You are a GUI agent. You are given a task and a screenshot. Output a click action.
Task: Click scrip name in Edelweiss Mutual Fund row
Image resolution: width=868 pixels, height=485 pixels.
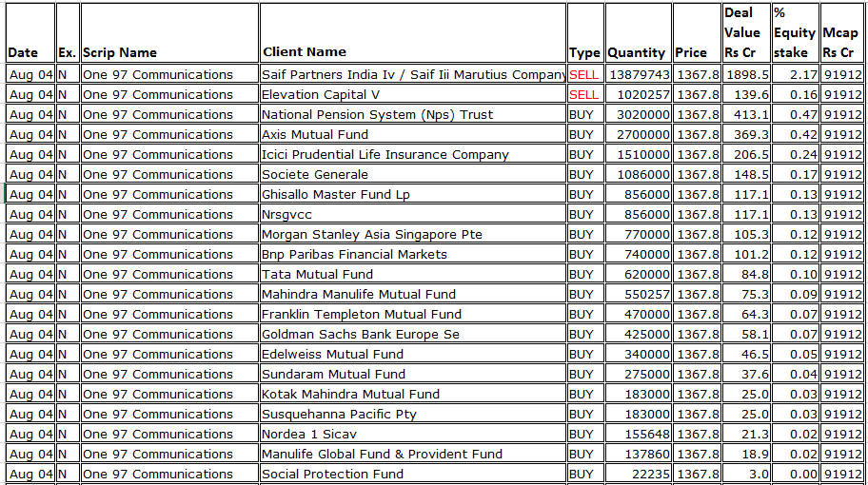169,354
